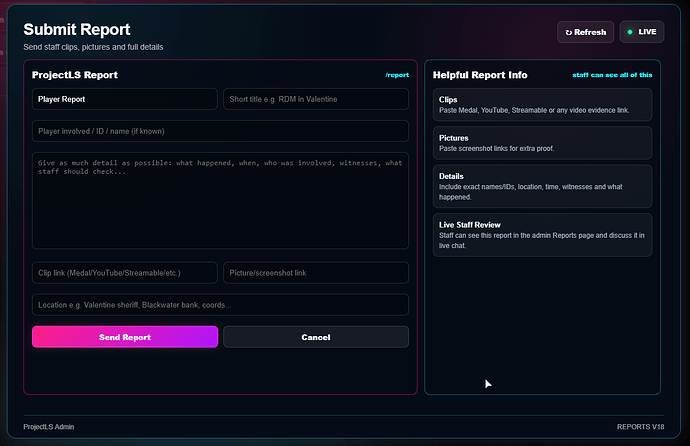
Task: Open the Player Report type dropdown
Action: pyautogui.click(x=125, y=99)
